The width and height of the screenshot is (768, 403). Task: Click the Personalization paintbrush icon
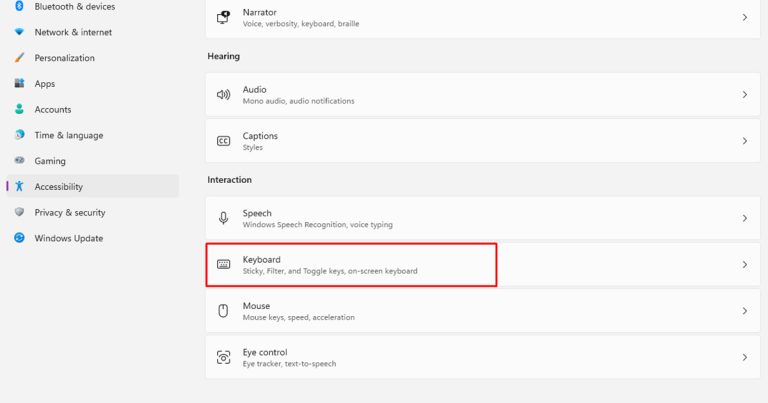click(x=19, y=58)
